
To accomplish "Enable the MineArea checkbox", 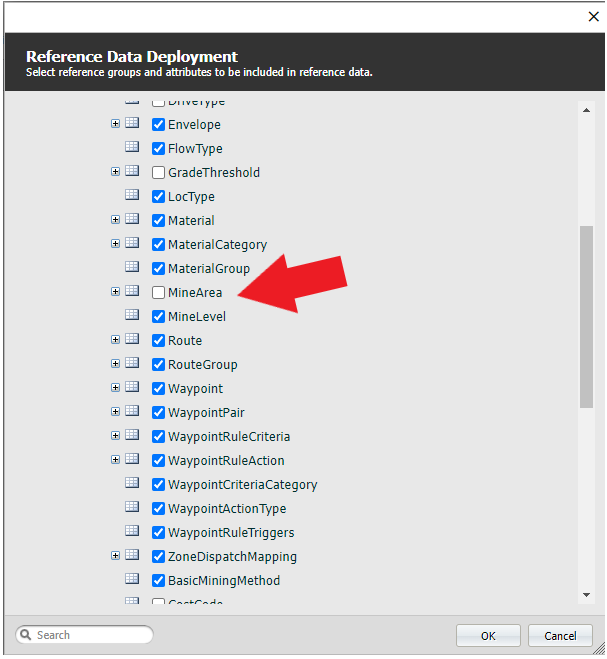I will pos(158,293).
